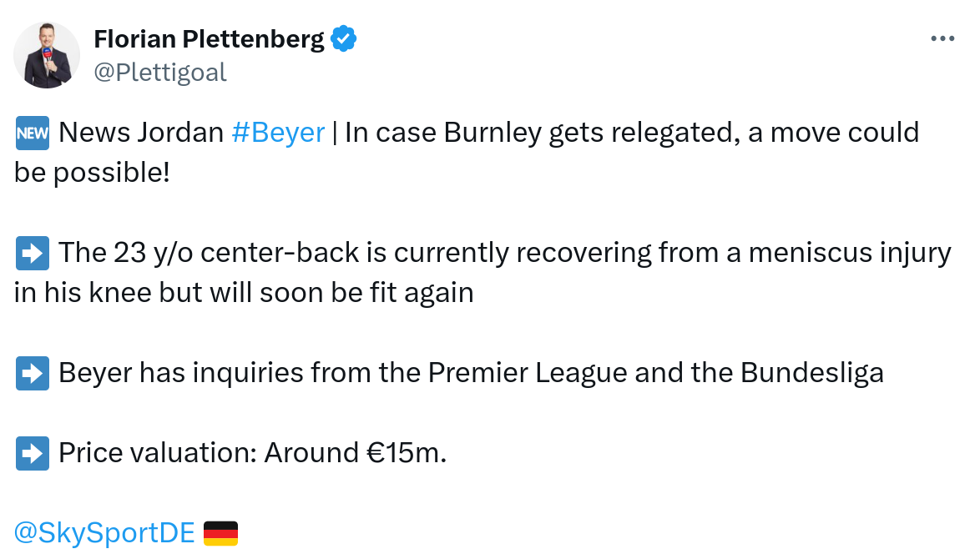Click the @Plettigoal handle
Screen dimensions: 980x559
point(159,73)
